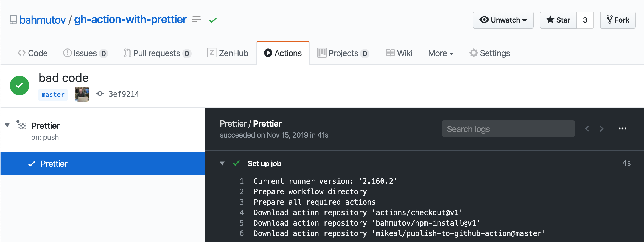Open the bahmutov owner link
The width and height of the screenshot is (644, 242).
click(43, 20)
